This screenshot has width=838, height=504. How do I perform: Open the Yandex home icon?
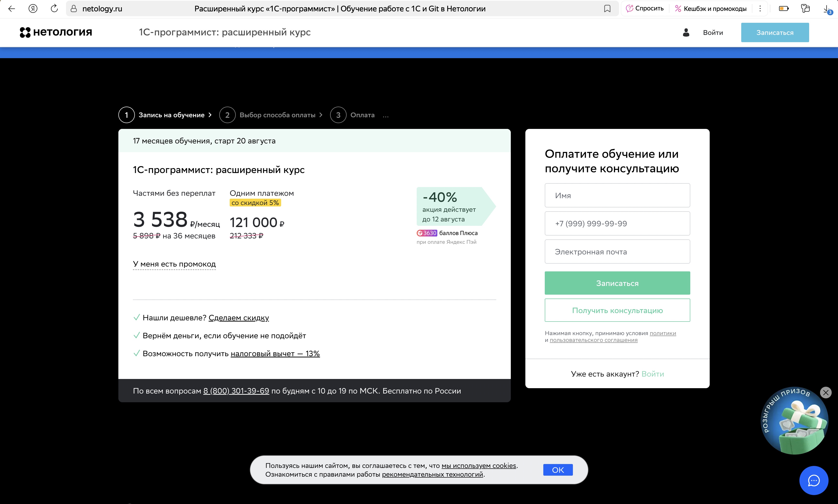point(33,9)
